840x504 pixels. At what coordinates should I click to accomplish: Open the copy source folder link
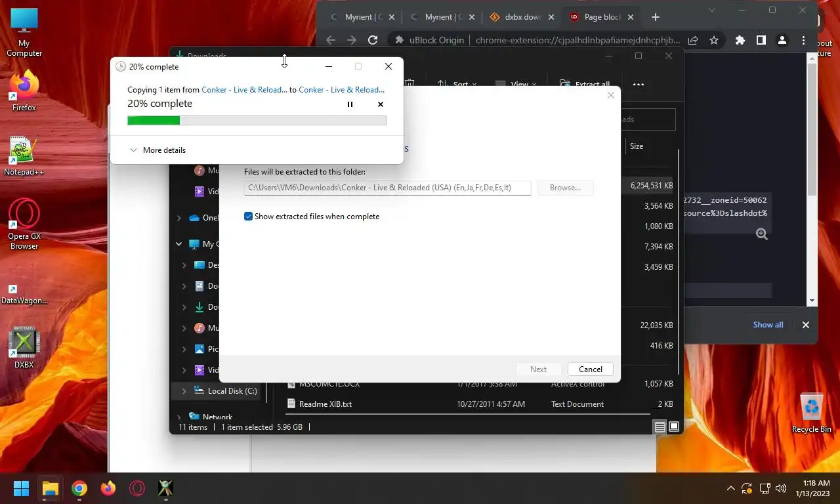point(244,90)
